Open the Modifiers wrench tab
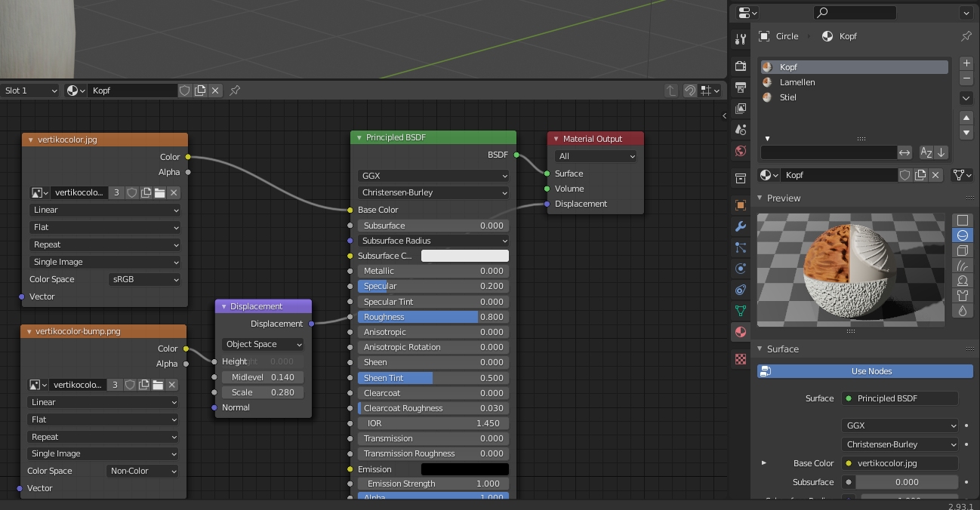The height and width of the screenshot is (510, 980). pos(741,226)
